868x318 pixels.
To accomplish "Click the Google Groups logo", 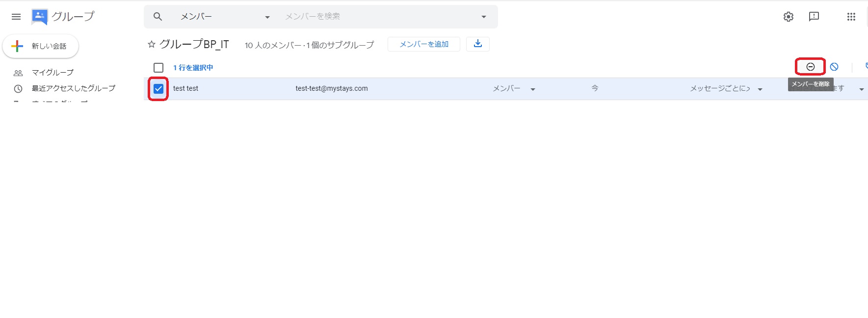I will pyautogui.click(x=39, y=17).
